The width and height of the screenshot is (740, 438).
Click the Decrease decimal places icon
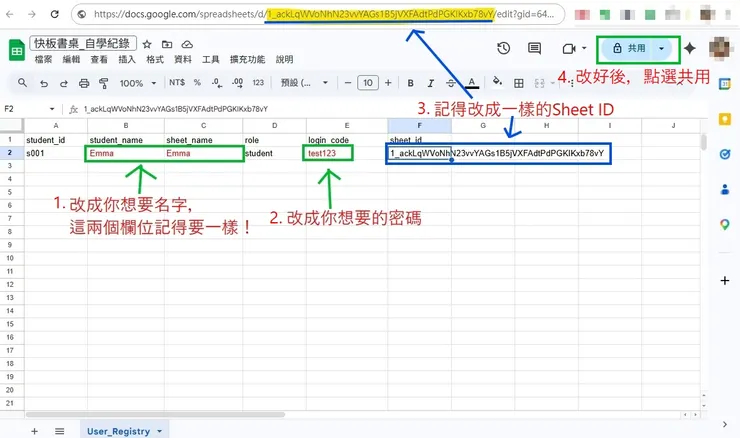point(217,83)
